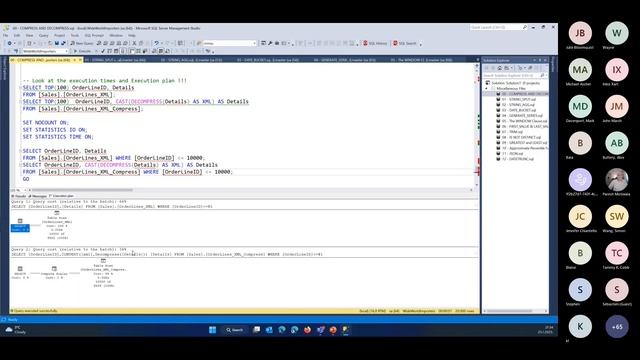Viewport: 640px width, 360px height.
Task: Click the Solution Explorer home icon
Action: [x=500, y=68]
